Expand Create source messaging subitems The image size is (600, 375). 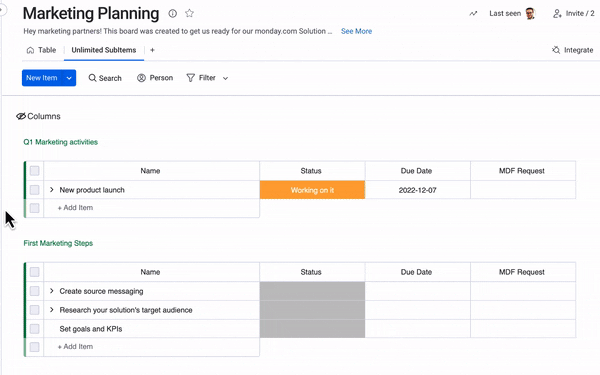[52, 291]
